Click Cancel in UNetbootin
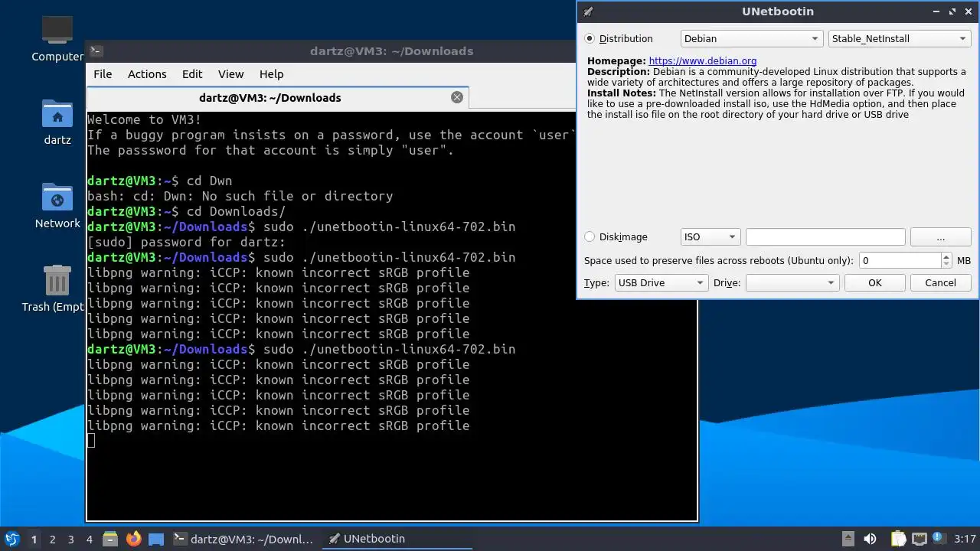Viewport: 980px width, 551px height. 940,282
